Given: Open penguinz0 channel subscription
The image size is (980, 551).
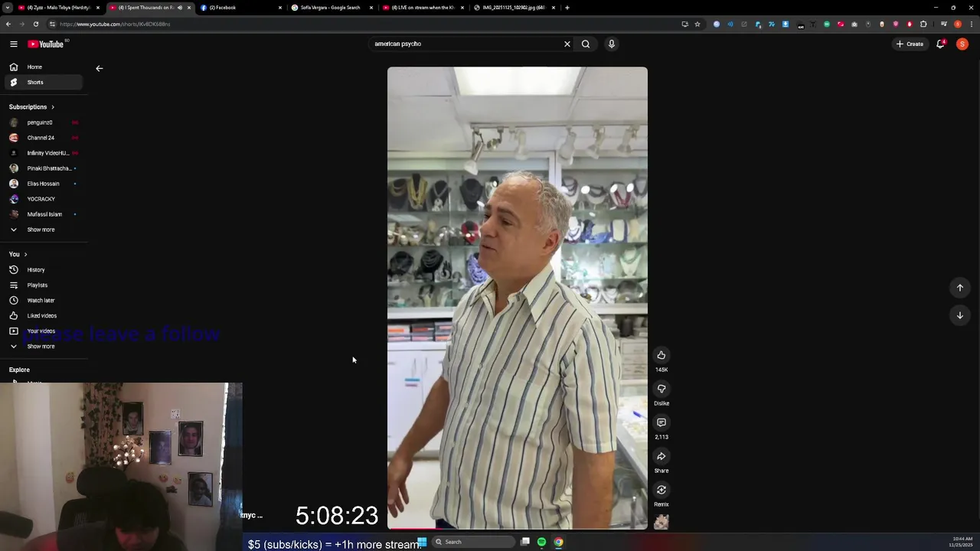Looking at the screenshot, I should click(44, 122).
